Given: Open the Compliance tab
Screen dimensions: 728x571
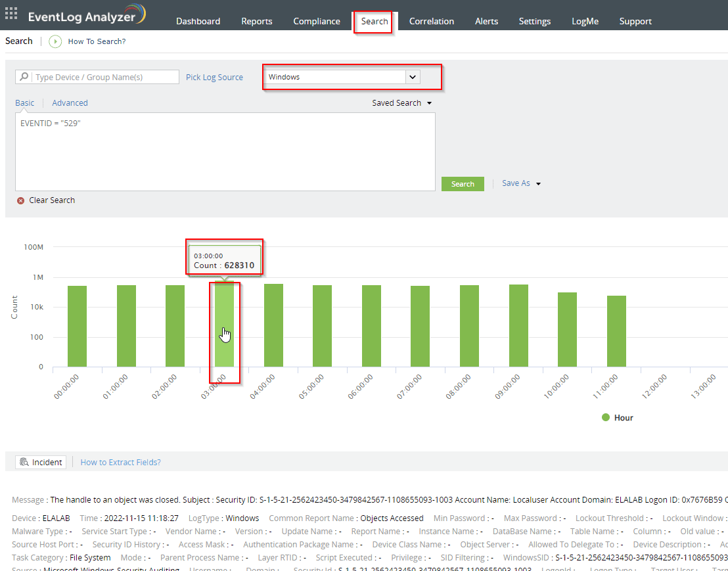Looking at the screenshot, I should point(317,21).
